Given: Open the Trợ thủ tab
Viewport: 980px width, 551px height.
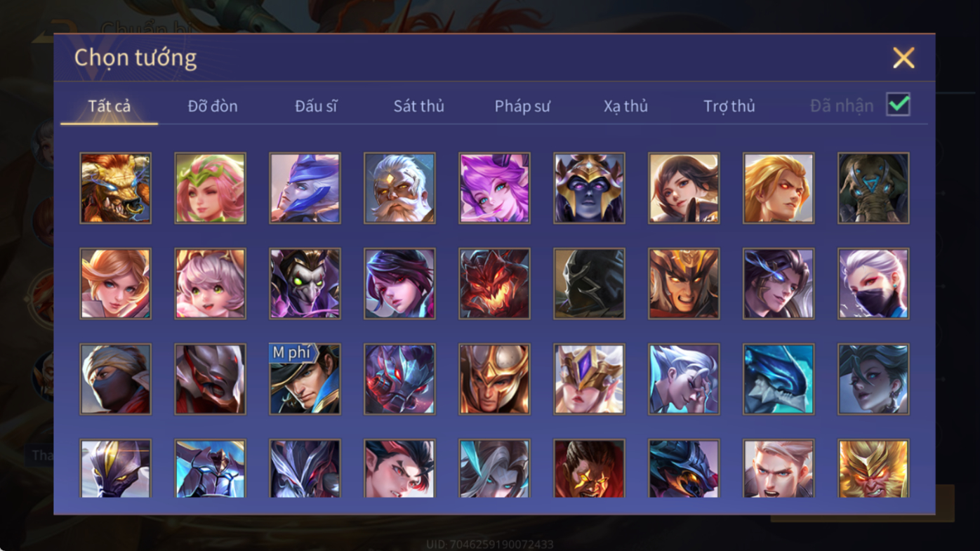Looking at the screenshot, I should (x=729, y=106).
